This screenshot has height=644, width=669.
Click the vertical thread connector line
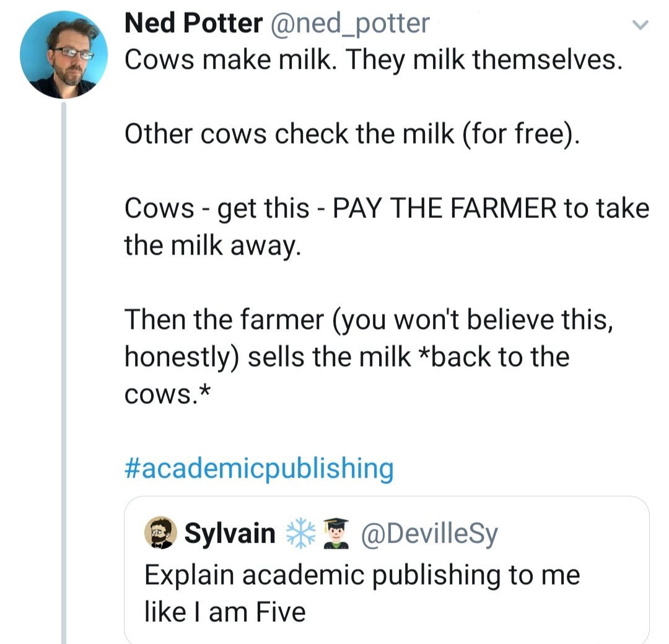(x=64, y=372)
